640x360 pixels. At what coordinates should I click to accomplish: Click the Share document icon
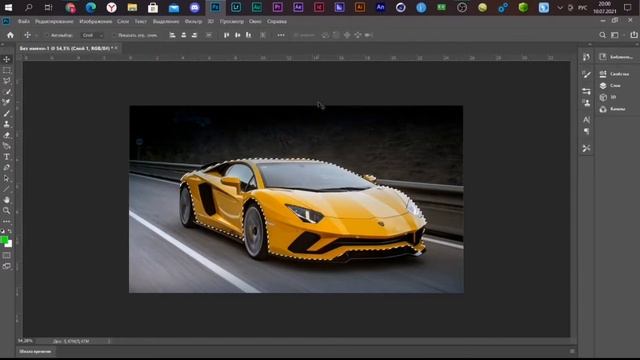tap(634, 35)
